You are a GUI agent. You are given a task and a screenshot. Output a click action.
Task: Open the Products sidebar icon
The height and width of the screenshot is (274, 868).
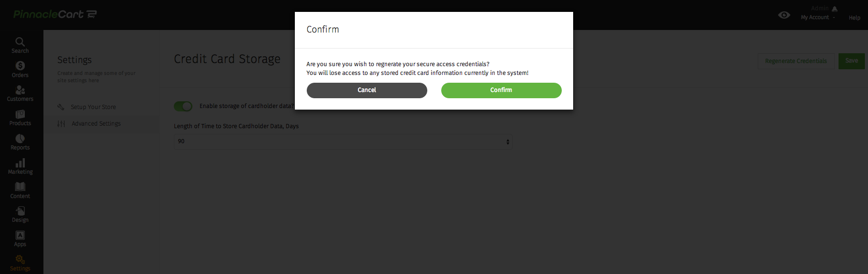(20, 114)
